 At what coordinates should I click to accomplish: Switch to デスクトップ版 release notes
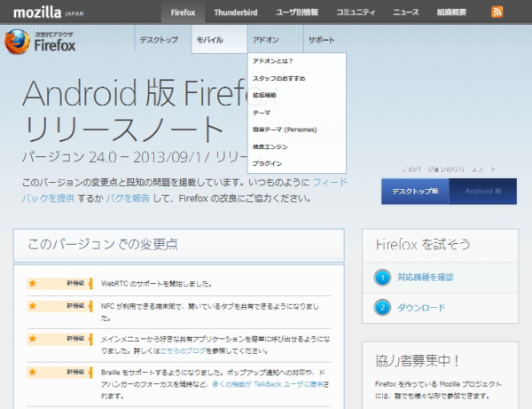point(415,191)
